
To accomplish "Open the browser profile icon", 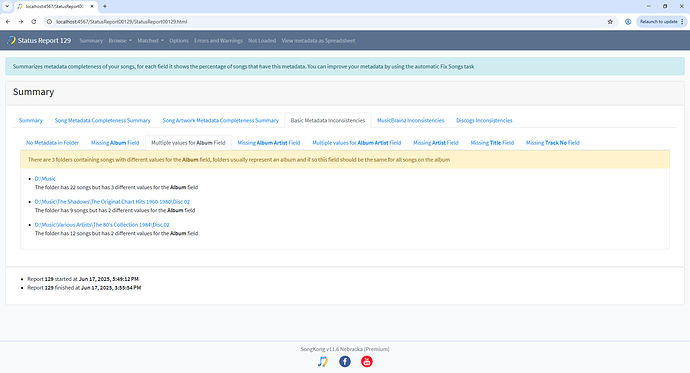I will pyautogui.click(x=628, y=22).
